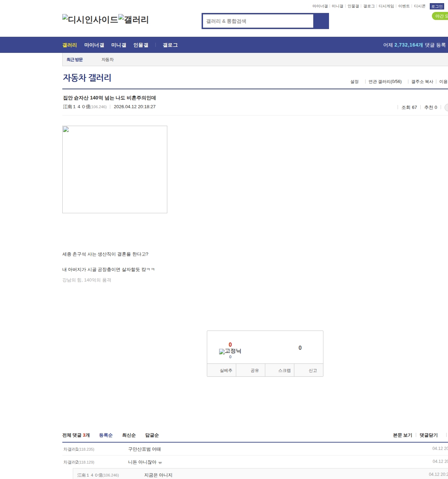448x479 pixels.
Task: Click the 갤러리 logo next to DCInside
Action: coord(133,20)
